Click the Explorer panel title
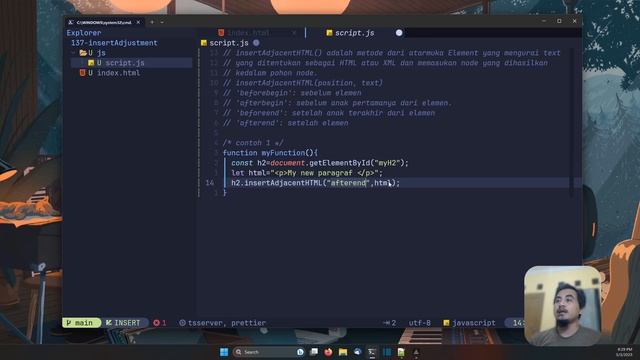Image resolution: width=640 pixels, height=360 pixels. [84, 33]
